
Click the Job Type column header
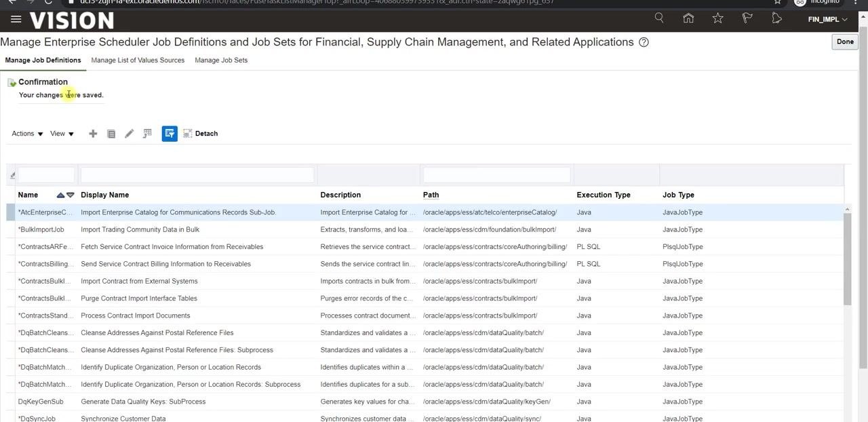(678, 195)
